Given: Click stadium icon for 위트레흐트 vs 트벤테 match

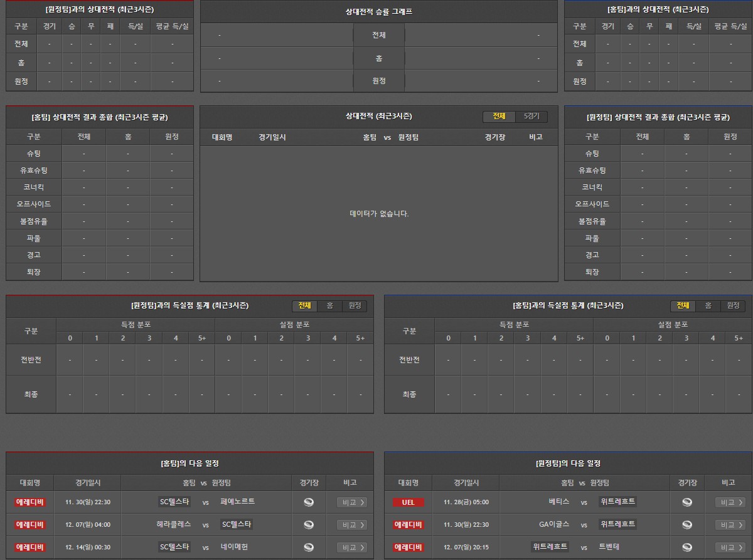Looking at the screenshot, I should 687,547.
